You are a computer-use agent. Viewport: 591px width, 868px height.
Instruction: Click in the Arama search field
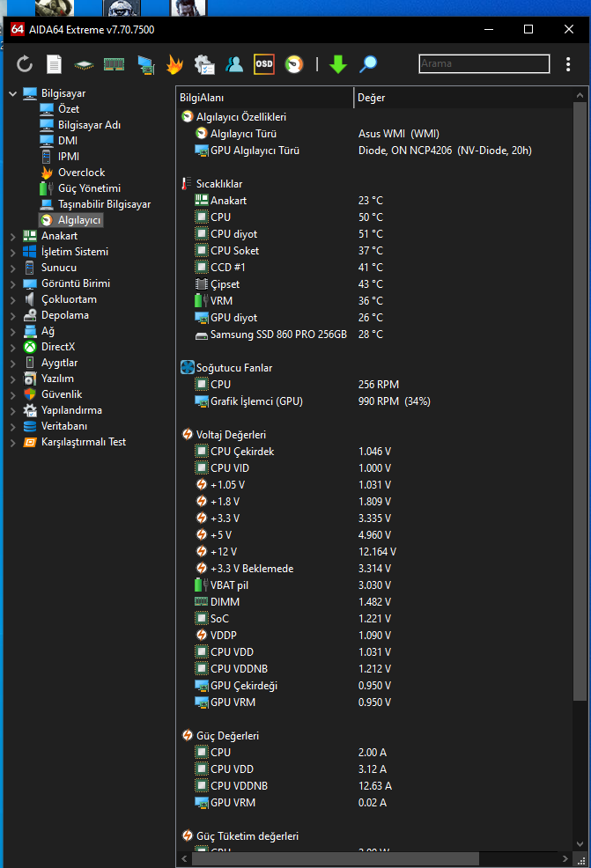484,63
